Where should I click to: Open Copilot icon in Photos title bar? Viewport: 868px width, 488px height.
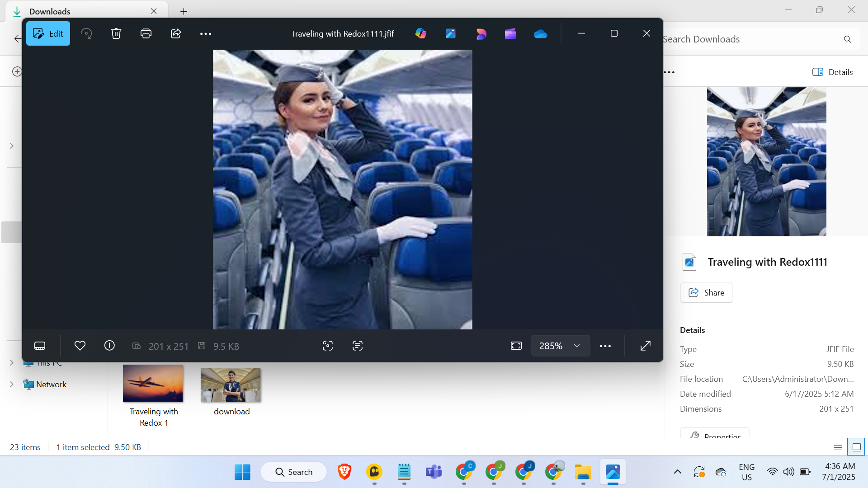coord(421,33)
